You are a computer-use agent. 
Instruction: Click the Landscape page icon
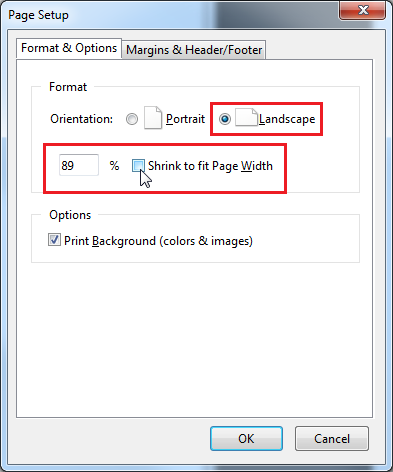pyautogui.click(x=246, y=117)
